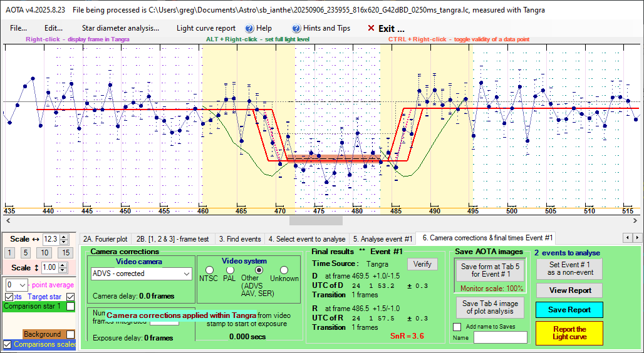Open the Video camera dropdown
The height and width of the screenshot is (353, 644).
(x=186, y=274)
